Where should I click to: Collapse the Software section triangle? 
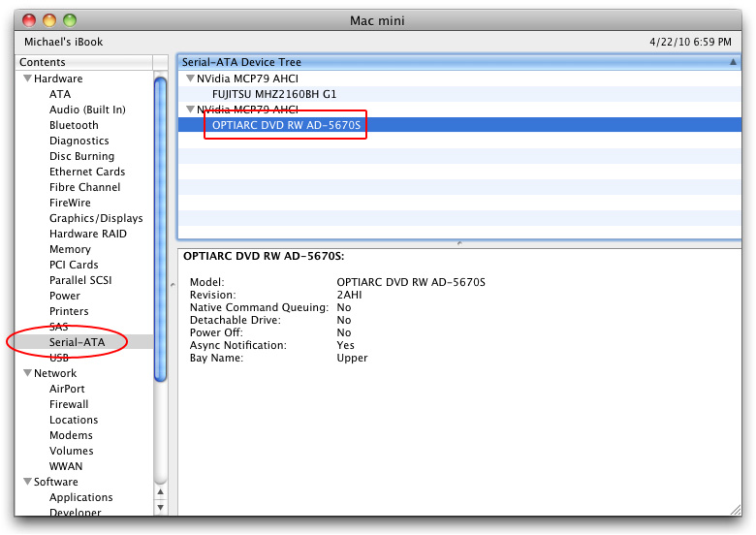tap(28, 482)
